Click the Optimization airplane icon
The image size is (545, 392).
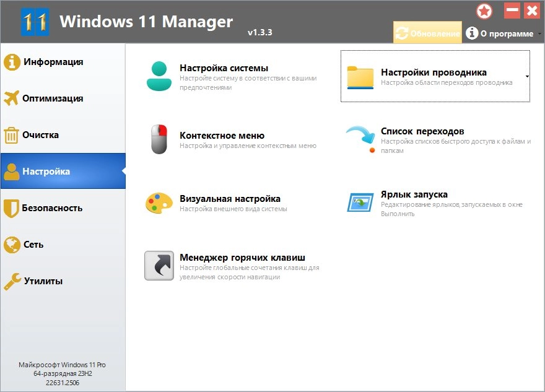[12, 98]
